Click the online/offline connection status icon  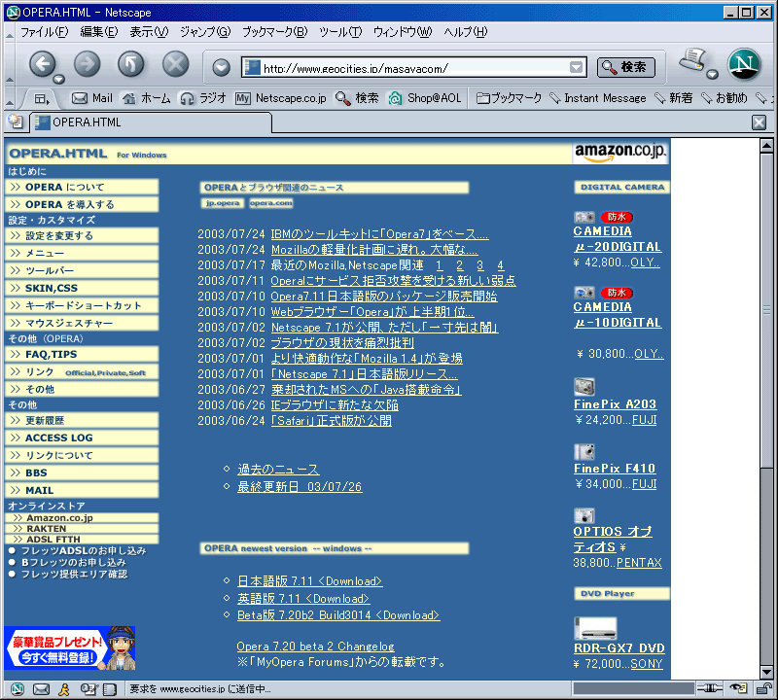(710, 688)
